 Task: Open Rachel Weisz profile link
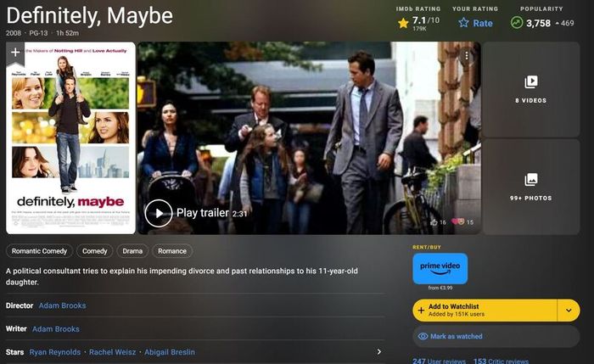[113, 352]
